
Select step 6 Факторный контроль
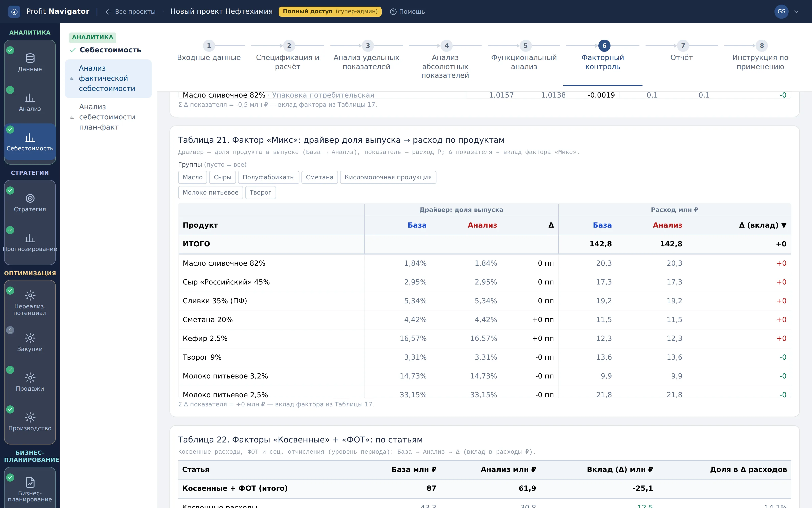(603, 56)
